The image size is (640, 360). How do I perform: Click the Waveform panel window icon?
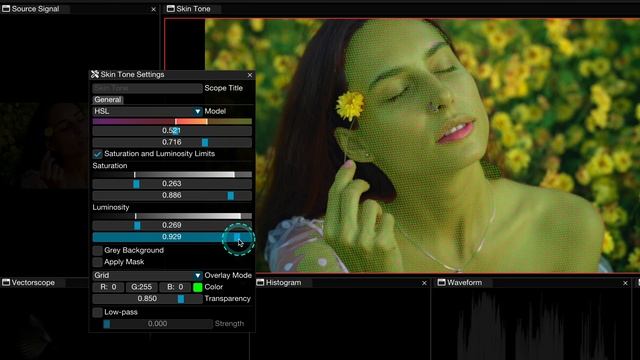pos(441,282)
